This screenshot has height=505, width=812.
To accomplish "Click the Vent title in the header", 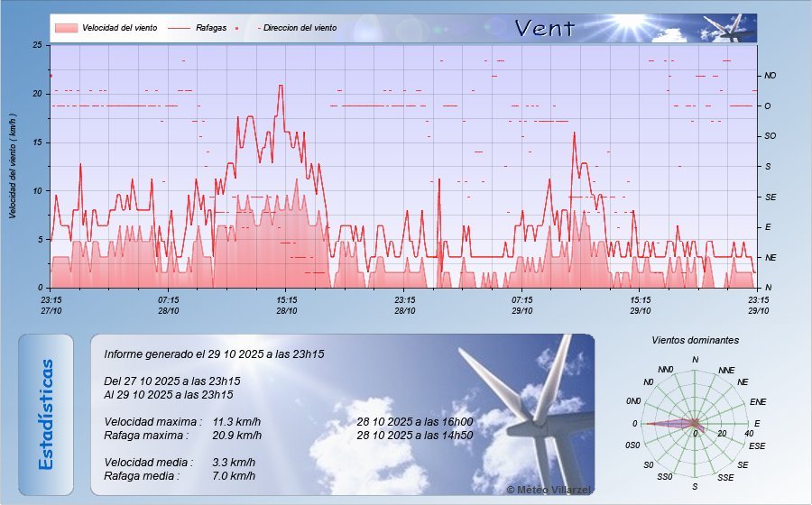I will pos(544,28).
